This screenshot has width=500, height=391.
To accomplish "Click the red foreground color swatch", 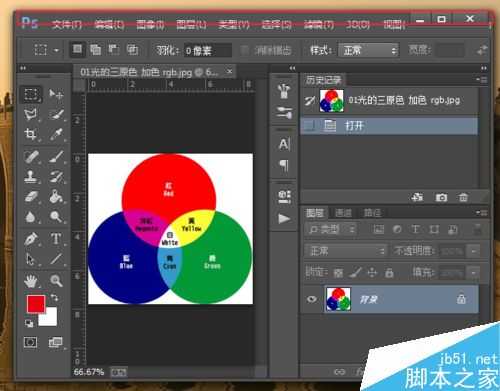I will coord(36,304).
